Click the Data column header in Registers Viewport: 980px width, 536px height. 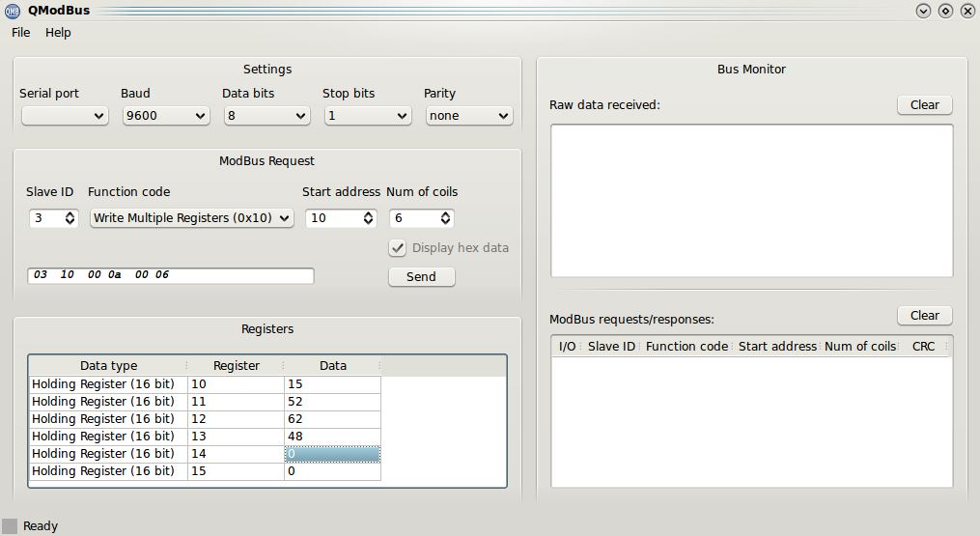click(x=332, y=365)
